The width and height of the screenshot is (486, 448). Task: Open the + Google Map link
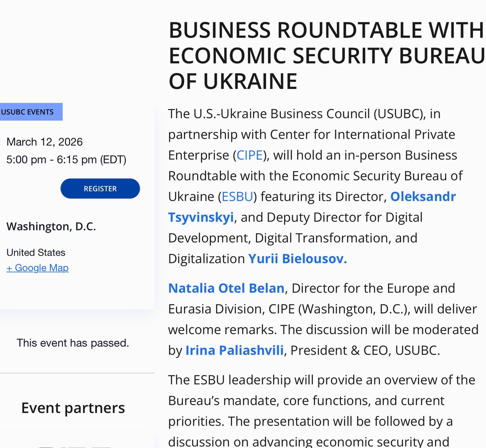[38, 268]
